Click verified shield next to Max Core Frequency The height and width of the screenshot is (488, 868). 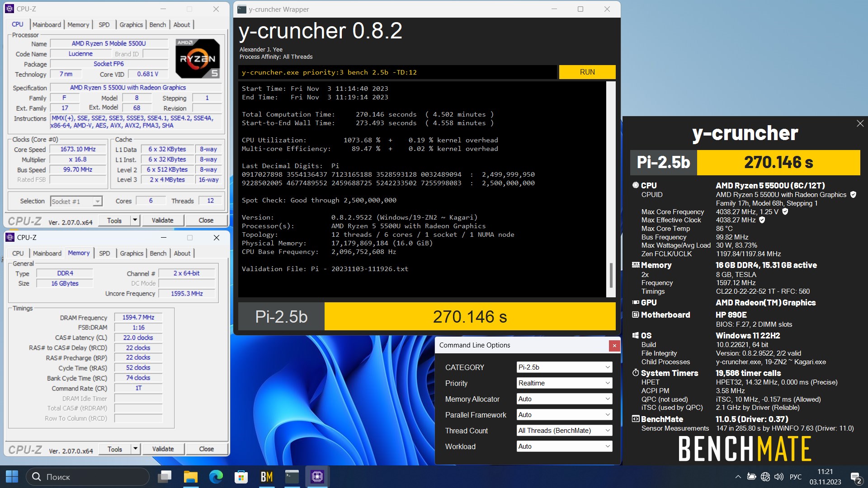[x=785, y=211]
